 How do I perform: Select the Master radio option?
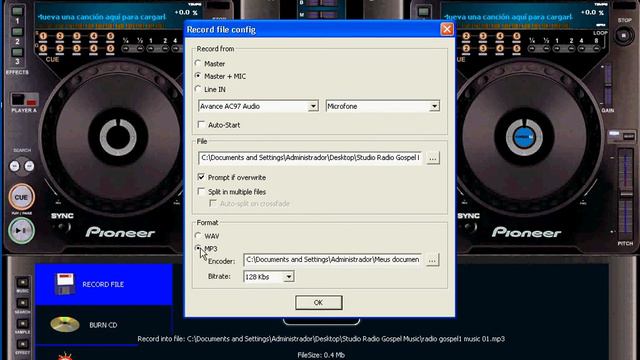198,63
